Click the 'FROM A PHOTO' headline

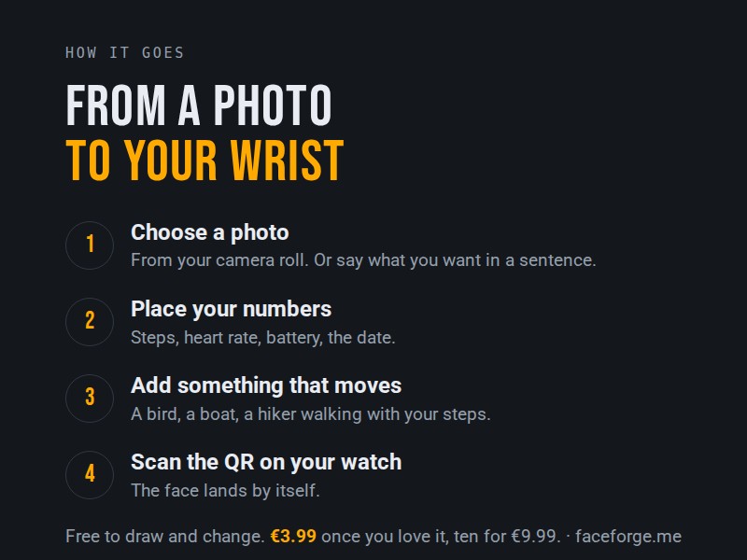(x=199, y=105)
